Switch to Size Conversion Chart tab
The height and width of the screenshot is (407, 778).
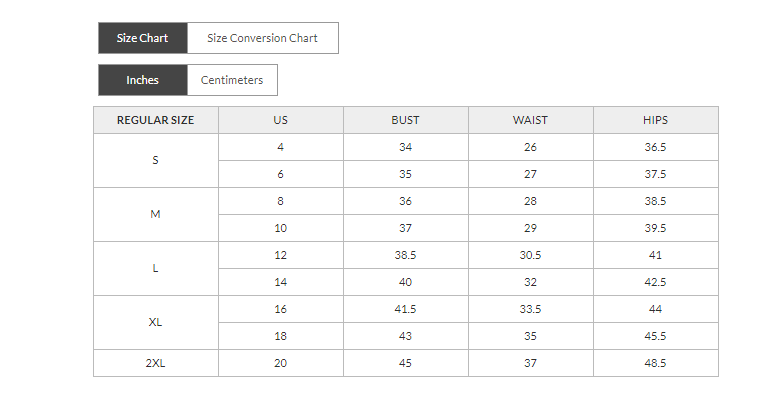pos(262,38)
